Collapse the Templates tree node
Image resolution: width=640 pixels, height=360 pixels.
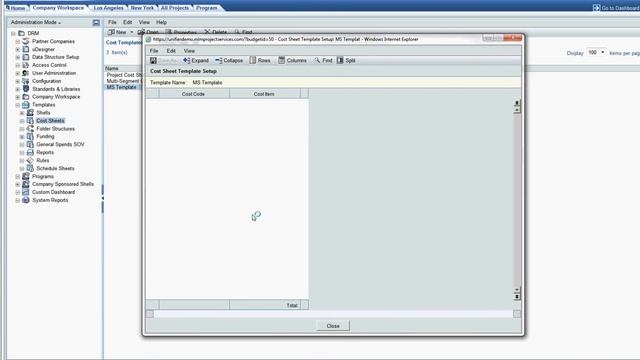(x=18, y=105)
